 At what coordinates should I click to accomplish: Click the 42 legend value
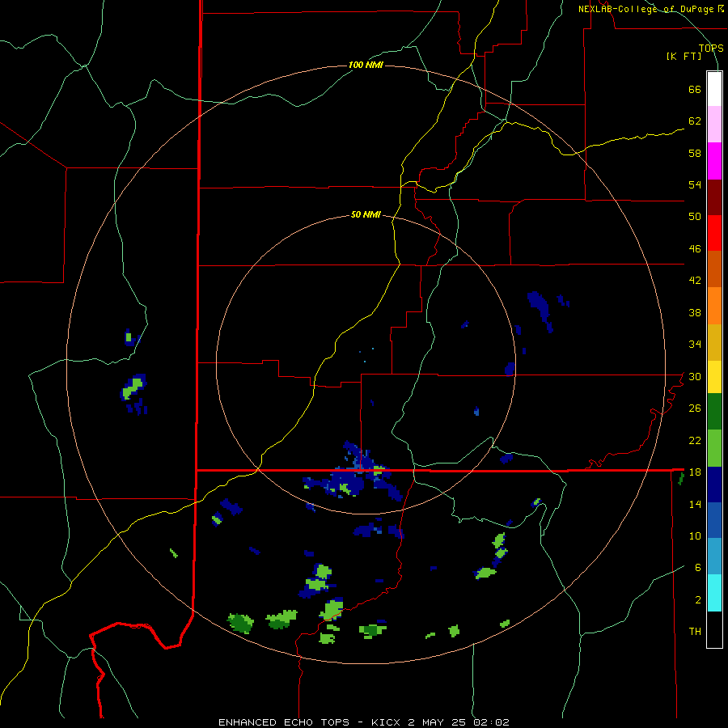point(695,281)
